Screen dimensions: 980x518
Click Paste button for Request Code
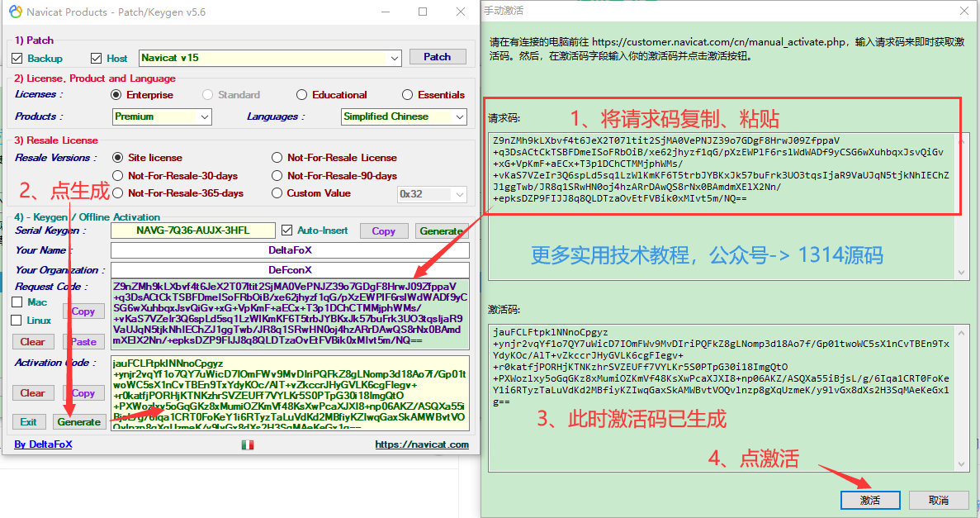(83, 341)
